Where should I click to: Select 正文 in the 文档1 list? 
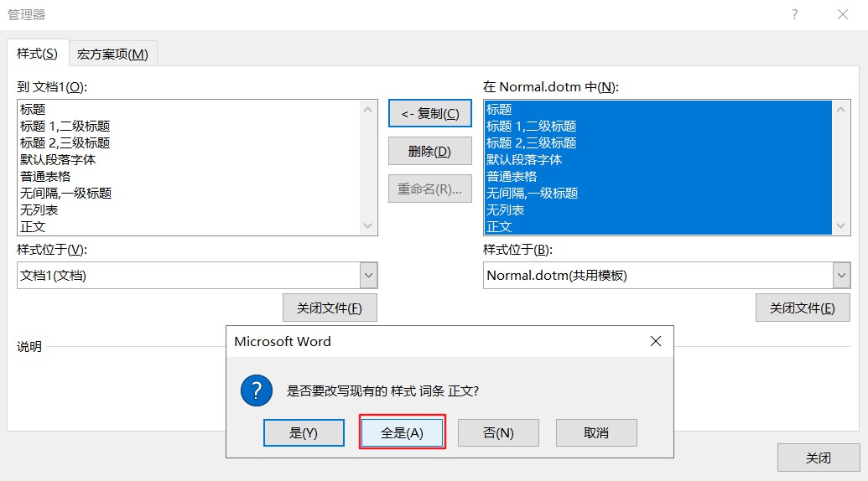point(189,227)
